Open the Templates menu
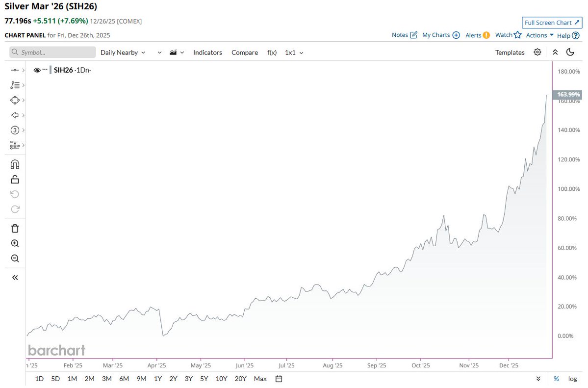This screenshot has height=388, width=588. click(510, 52)
